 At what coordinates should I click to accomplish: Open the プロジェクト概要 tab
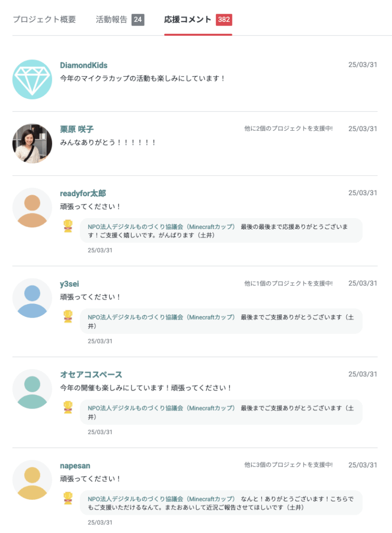(x=44, y=20)
